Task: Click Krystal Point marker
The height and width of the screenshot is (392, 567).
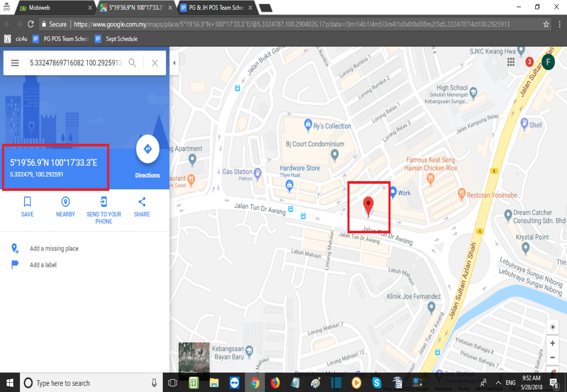Action: click(x=526, y=248)
